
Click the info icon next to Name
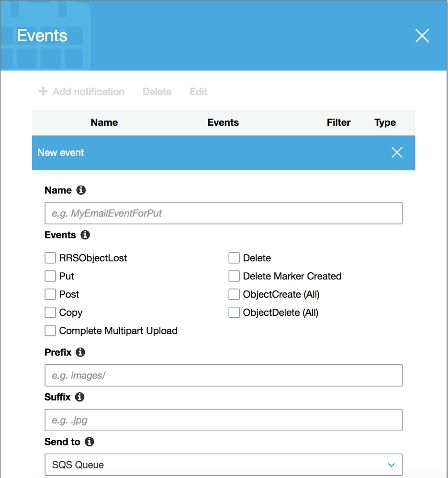coord(81,190)
